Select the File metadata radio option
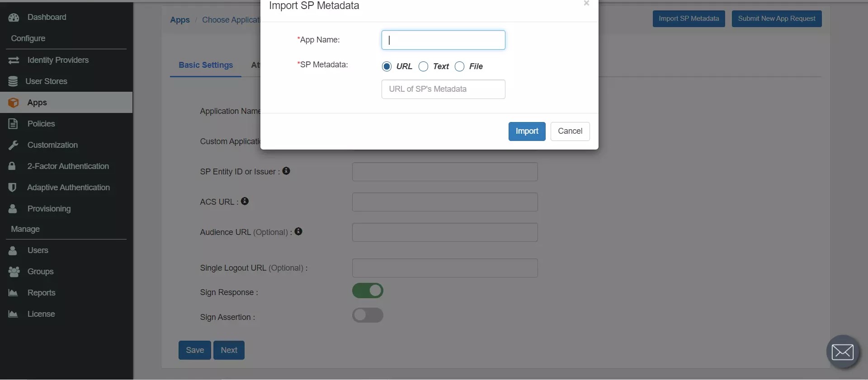 [459, 66]
